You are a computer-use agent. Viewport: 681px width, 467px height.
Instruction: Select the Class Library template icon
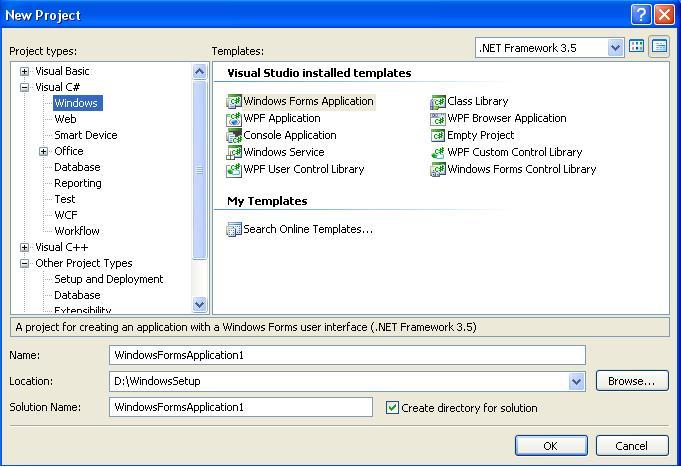438,101
